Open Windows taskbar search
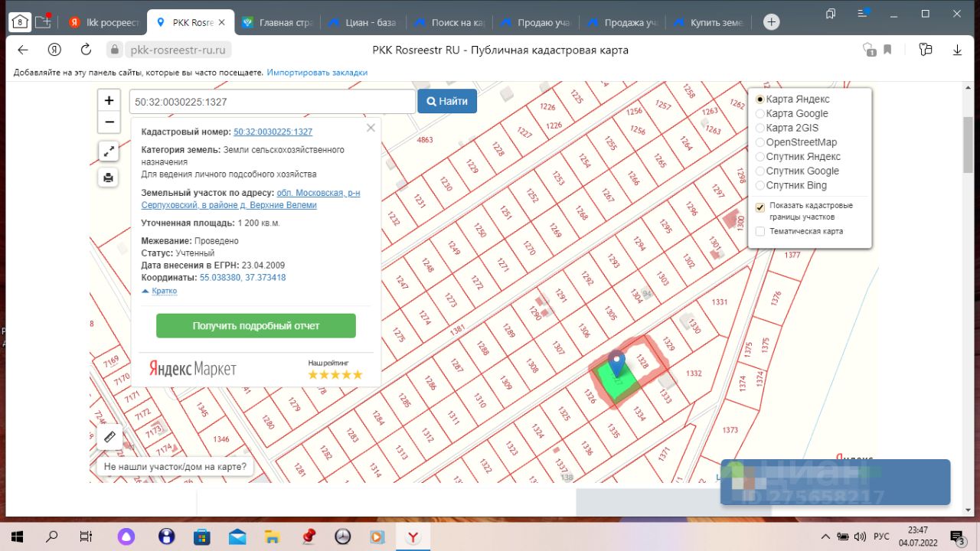Image resolution: width=980 pixels, height=551 pixels. 51,536
